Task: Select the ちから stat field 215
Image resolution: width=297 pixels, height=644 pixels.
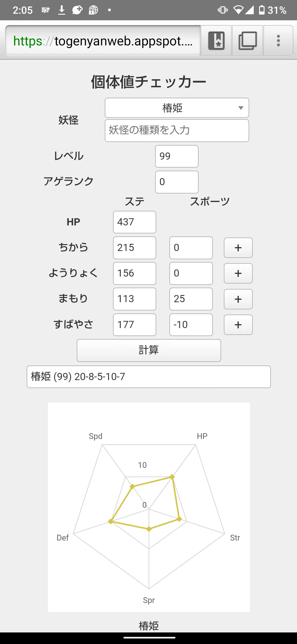Action: [x=134, y=248]
